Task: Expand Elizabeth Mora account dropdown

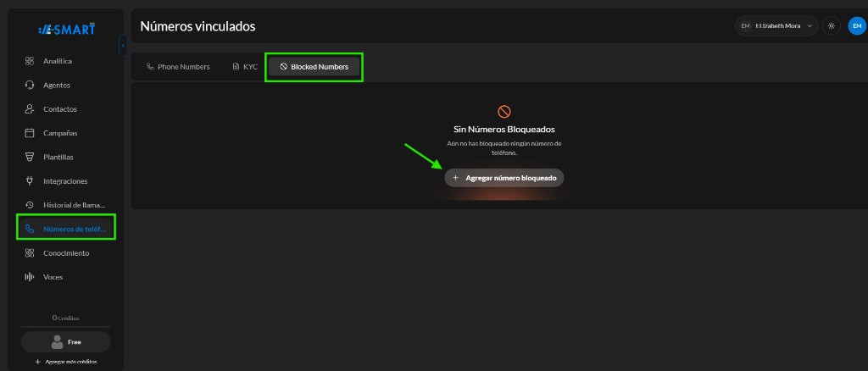Action: [x=776, y=26]
